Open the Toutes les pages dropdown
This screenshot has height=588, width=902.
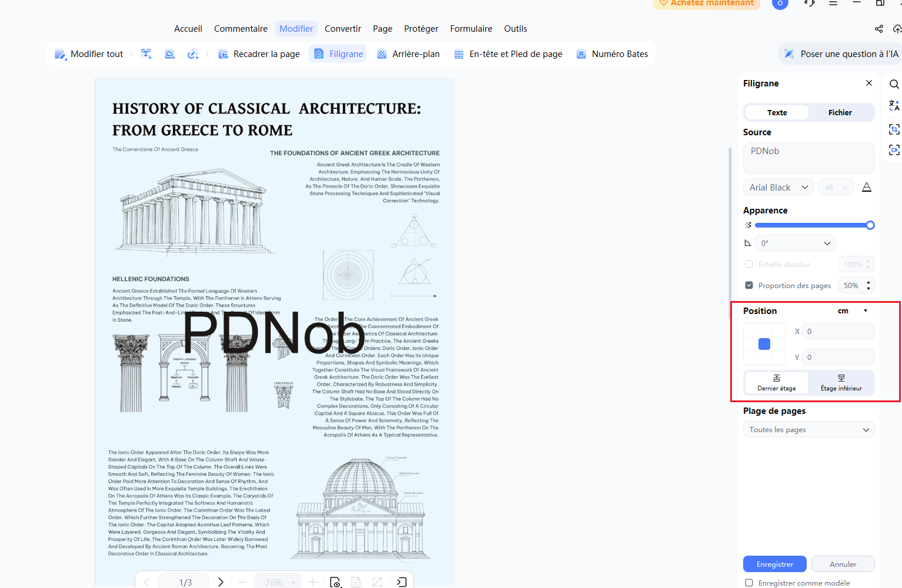point(809,430)
